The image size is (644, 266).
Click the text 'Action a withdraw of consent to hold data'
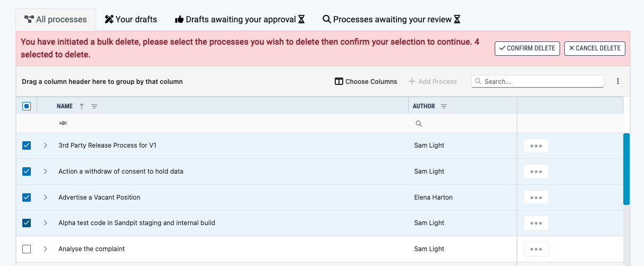(121, 171)
